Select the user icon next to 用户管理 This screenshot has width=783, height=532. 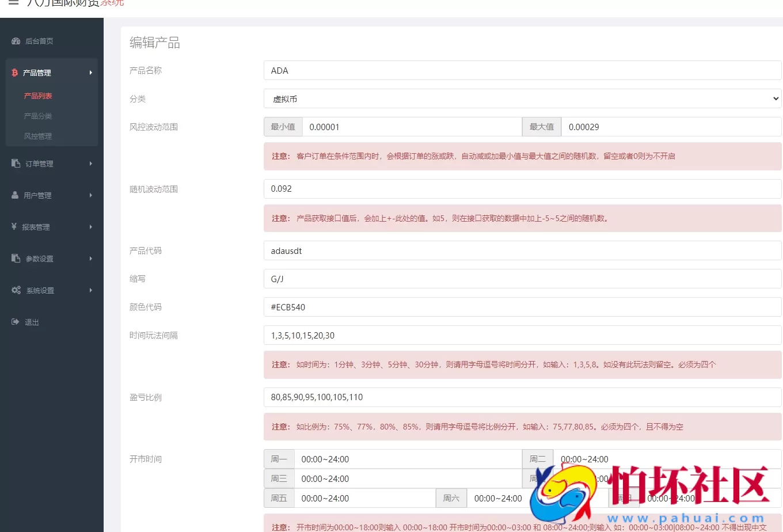coord(15,195)
